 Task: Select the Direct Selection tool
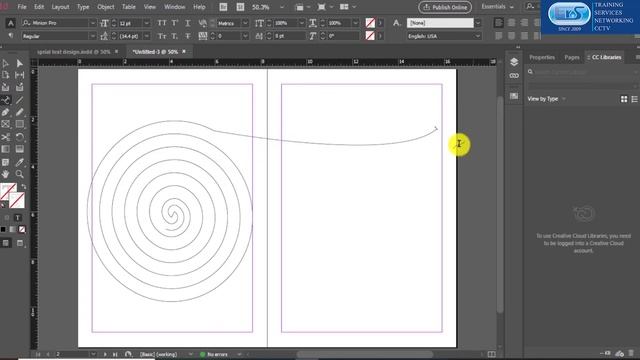[19, 63]
